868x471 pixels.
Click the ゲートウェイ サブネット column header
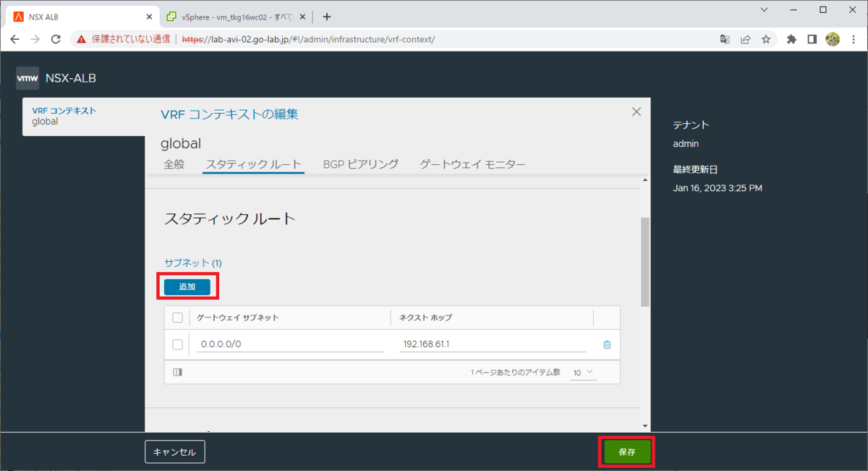[238, 318]
